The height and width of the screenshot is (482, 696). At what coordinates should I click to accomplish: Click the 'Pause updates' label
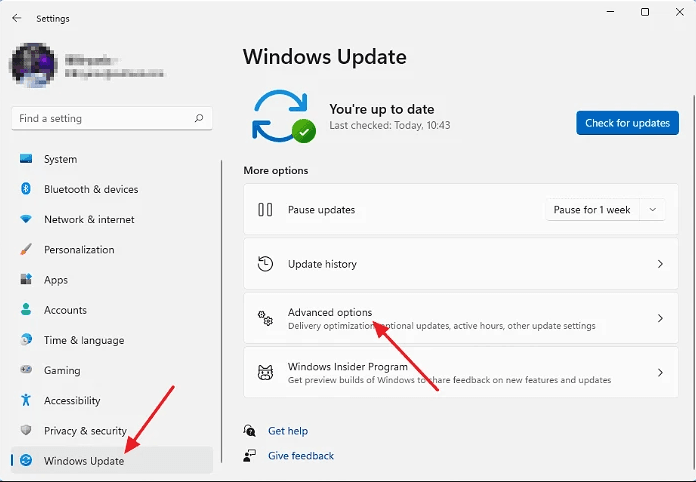[x=321, y=209]
